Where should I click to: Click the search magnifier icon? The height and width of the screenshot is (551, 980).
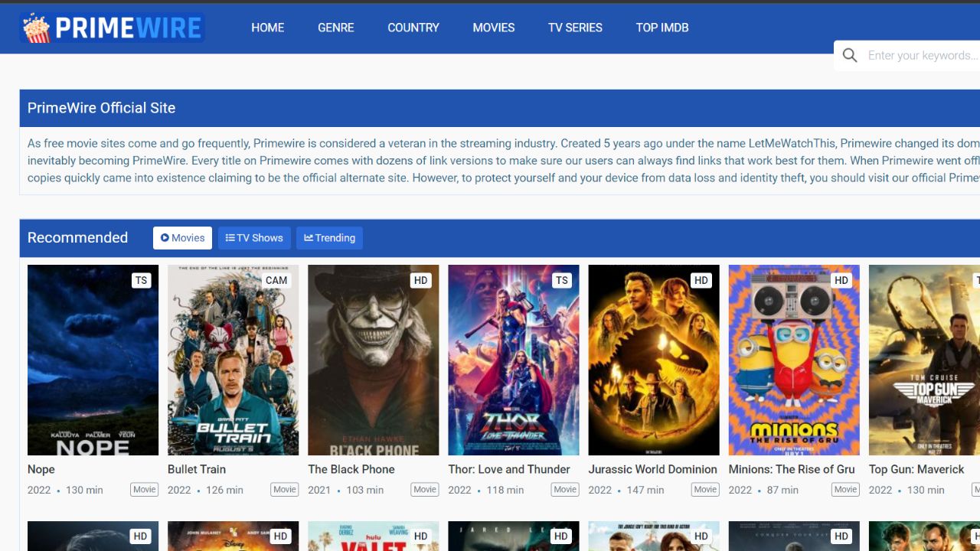click(x=850, y=55)
